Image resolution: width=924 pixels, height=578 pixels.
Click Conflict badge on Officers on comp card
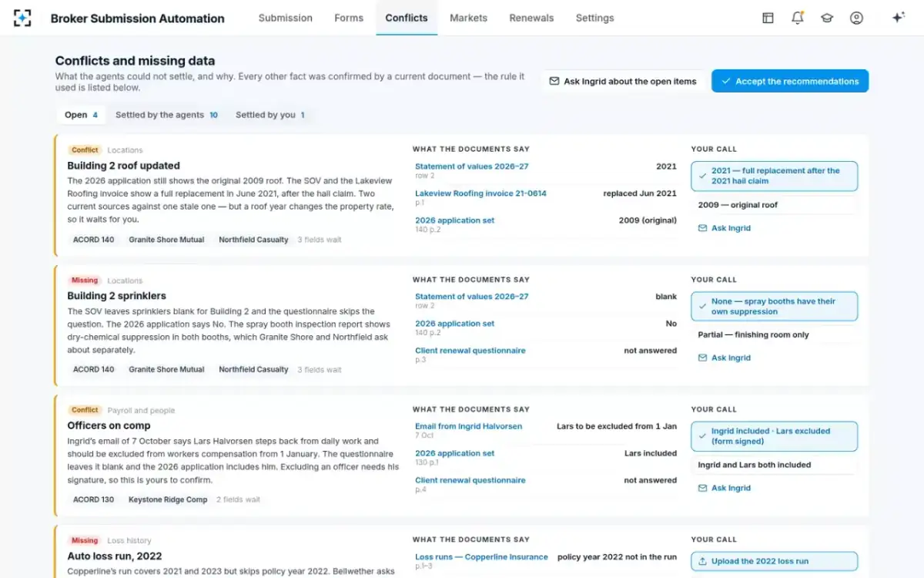(85, 410)
